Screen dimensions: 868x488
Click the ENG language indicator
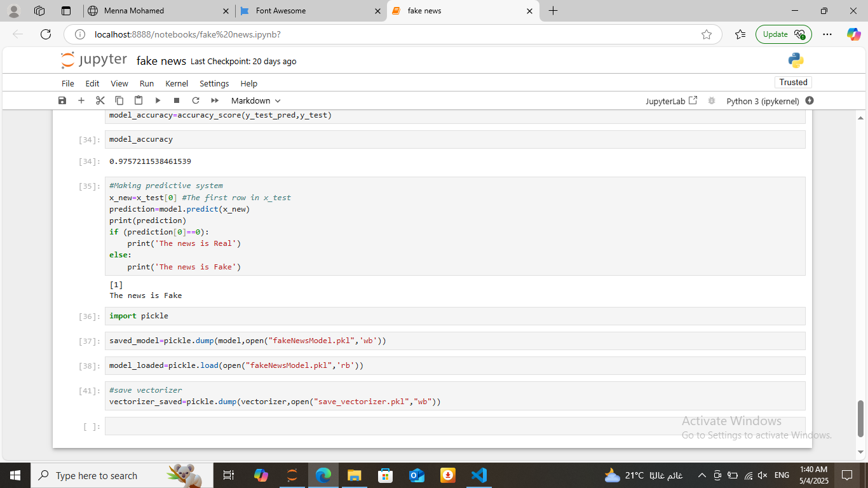(782, 475)
